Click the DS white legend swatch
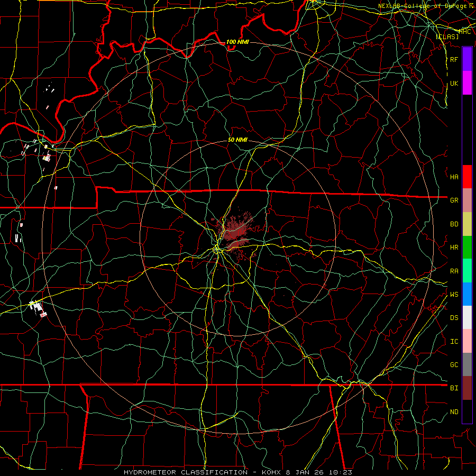Screen dimensions: 476x476 click(x=467, y=317)
